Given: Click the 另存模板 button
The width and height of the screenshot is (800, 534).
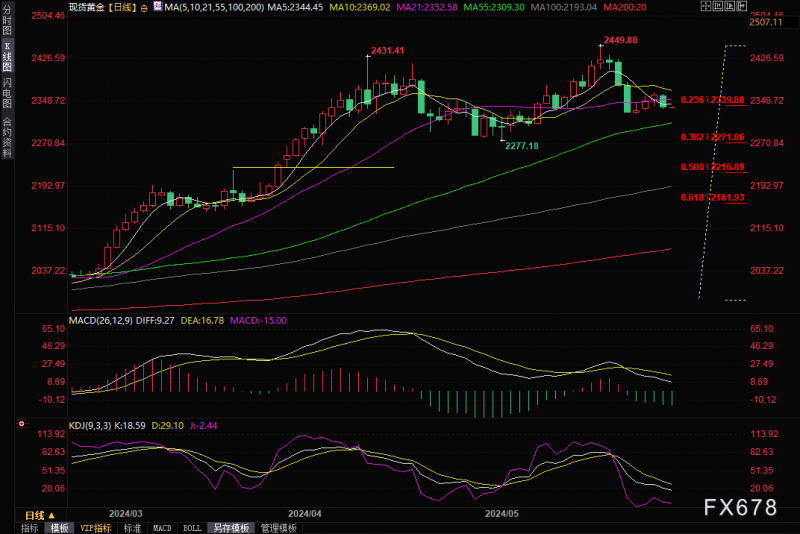Looking at the screenshot, I should click(231, 528).
